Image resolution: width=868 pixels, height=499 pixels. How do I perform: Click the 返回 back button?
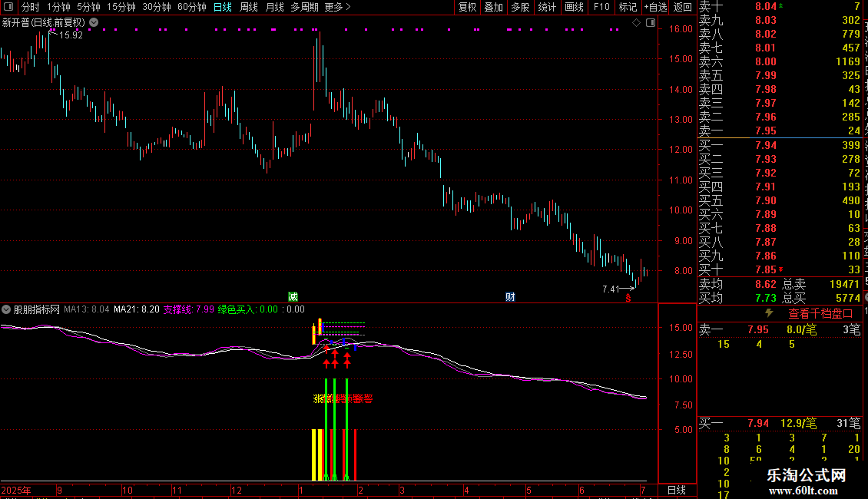click(683, 7)
